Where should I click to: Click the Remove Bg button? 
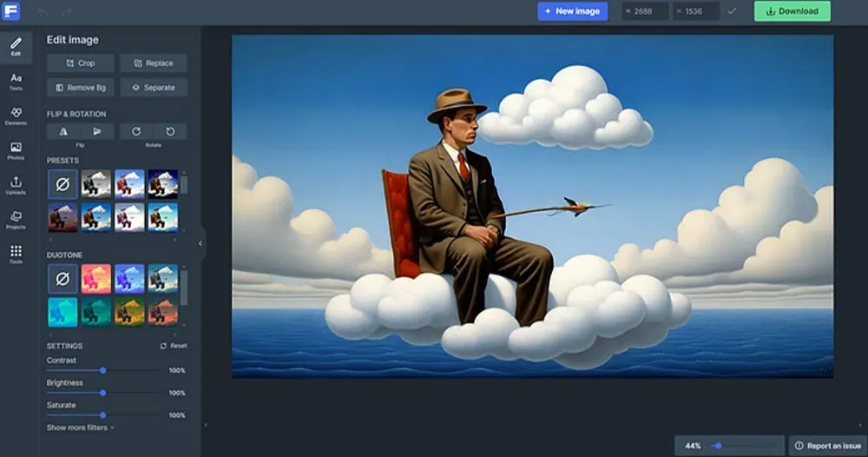tap(80, 88)
